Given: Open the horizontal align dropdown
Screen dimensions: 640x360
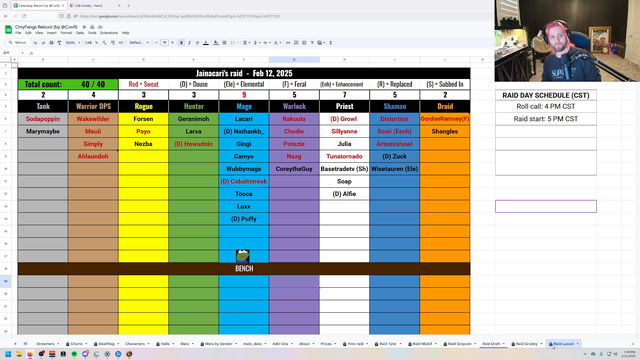Looking at the screenshot, I should pyautogui.click(x=246, y=43).
